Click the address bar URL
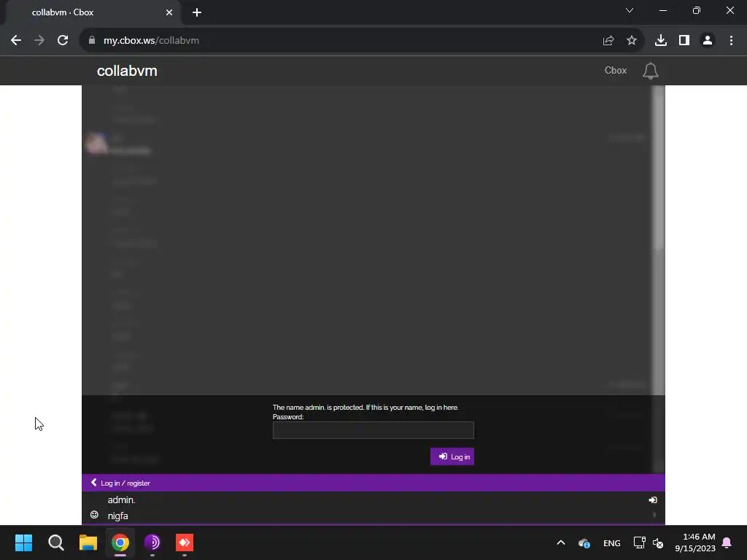The height and width of the screenshot is (560, 747). (152, 41)
